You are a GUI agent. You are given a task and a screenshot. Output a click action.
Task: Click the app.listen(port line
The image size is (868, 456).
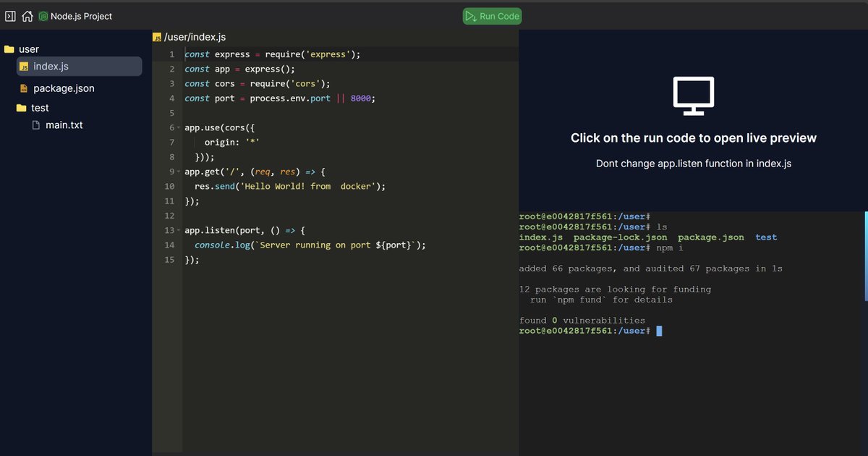(245, 231)
